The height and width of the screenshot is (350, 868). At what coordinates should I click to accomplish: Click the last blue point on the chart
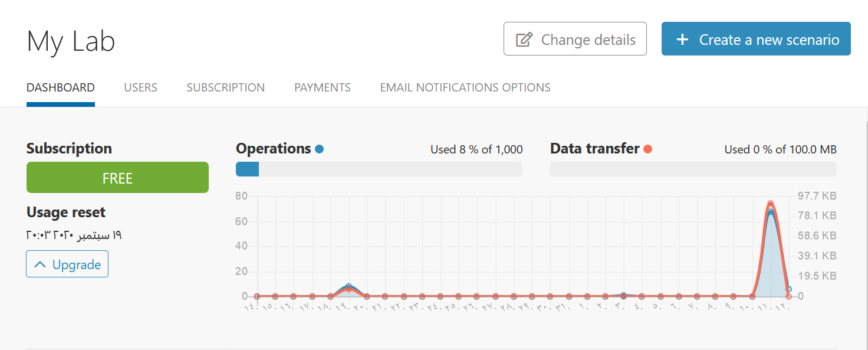[x=788, y=290]
